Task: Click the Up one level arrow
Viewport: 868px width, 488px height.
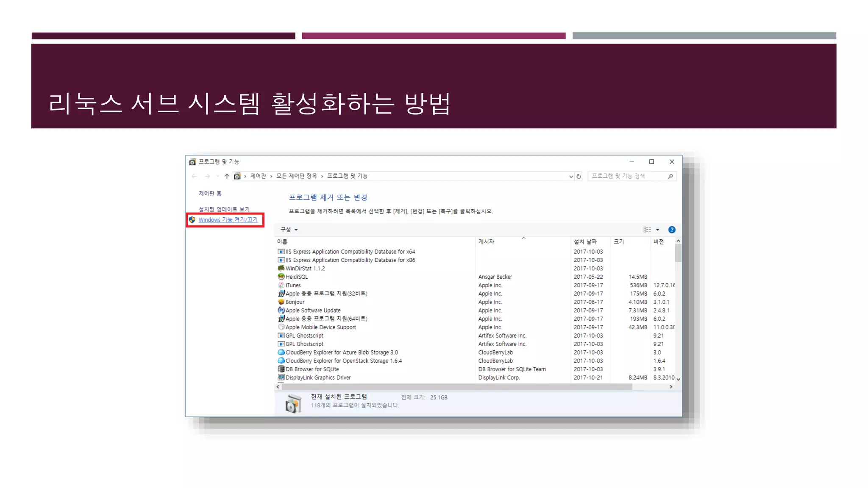Action: point(227,176)
